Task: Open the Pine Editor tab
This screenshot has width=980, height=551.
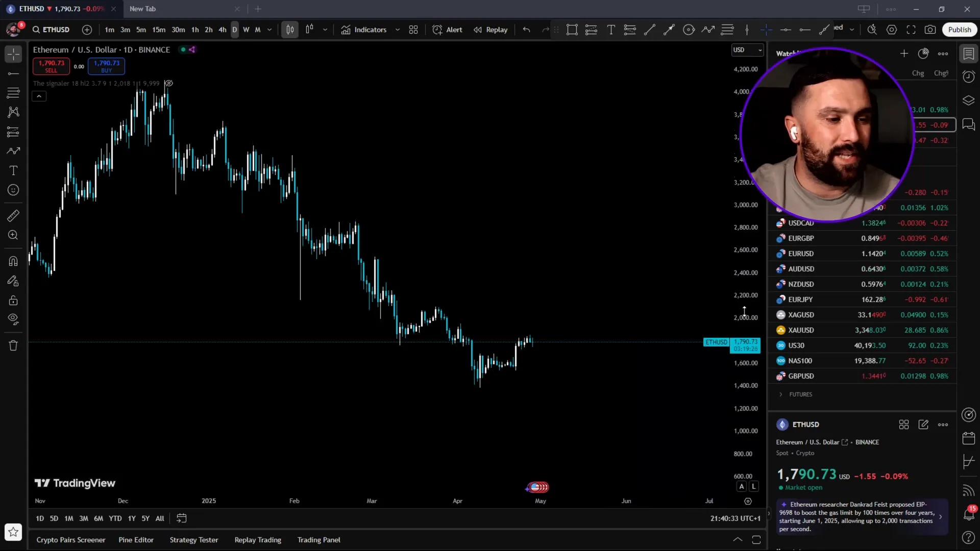Action: tap(136, 540)
